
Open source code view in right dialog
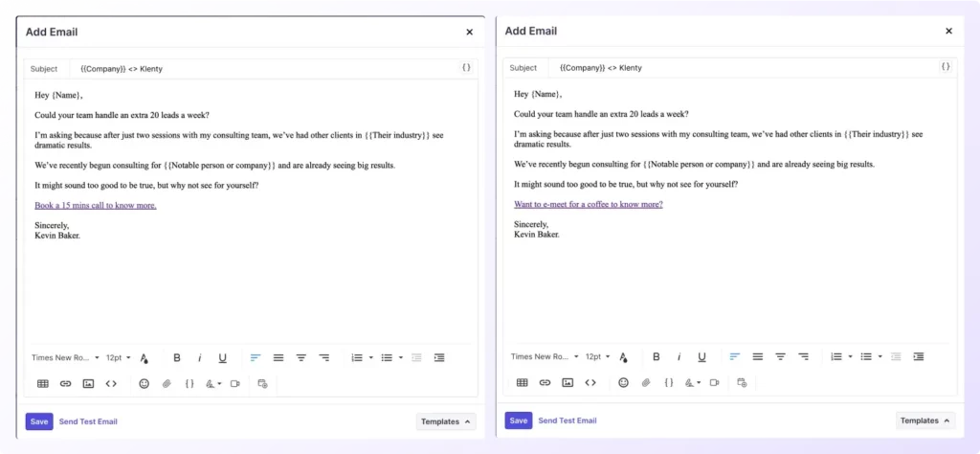click(590, 382)
